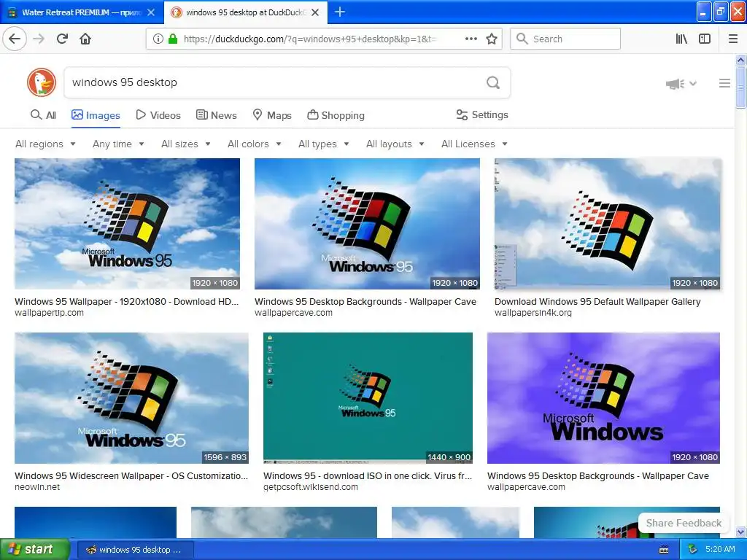Screen dimensions: 747x560
Task: Switch to Water Retreat PREMIUM tab
Action: pos(82,12)
